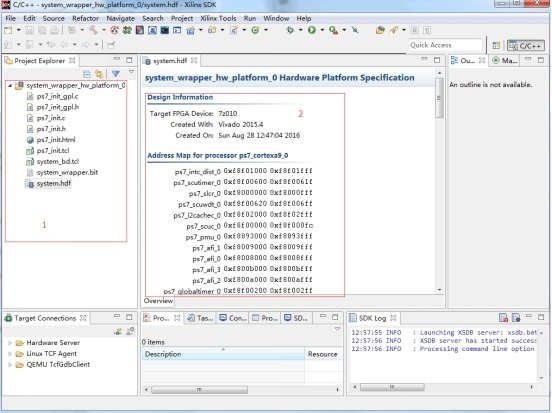552x413 pixels.
Task: Click second toolbar icon in Target Connections
Action: click(x=130, y=331)
